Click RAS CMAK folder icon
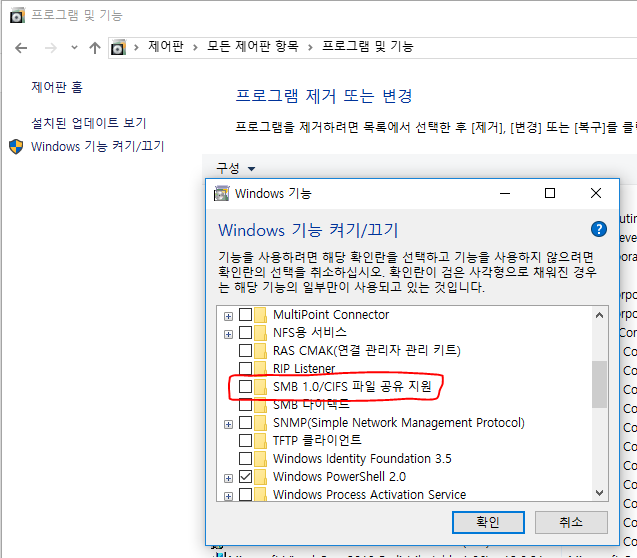 pos(260,350)
